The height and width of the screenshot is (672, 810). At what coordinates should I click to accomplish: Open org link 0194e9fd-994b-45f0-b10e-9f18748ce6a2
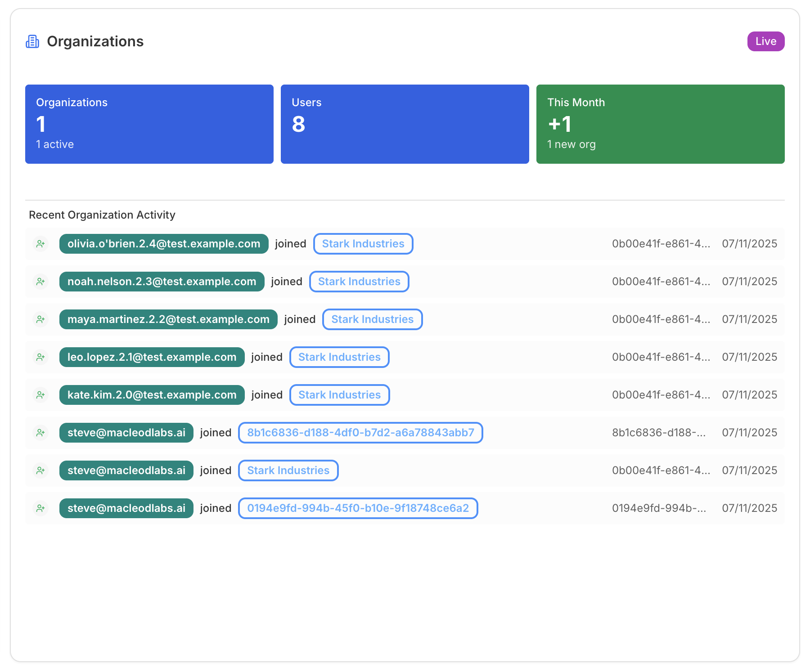(358, 508)
